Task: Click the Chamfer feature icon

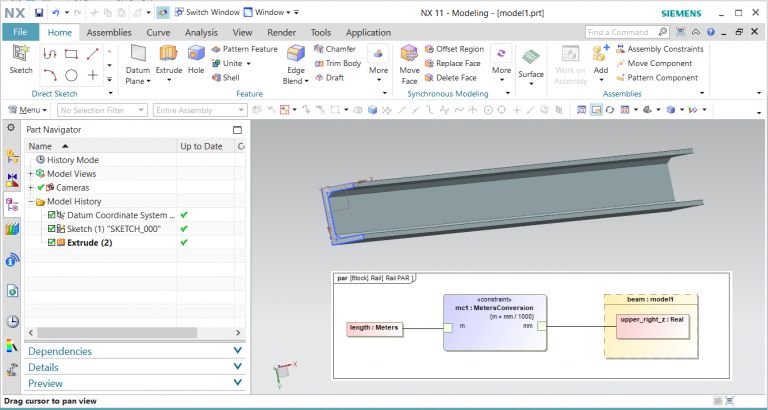Action: click(x=334, y=49)
